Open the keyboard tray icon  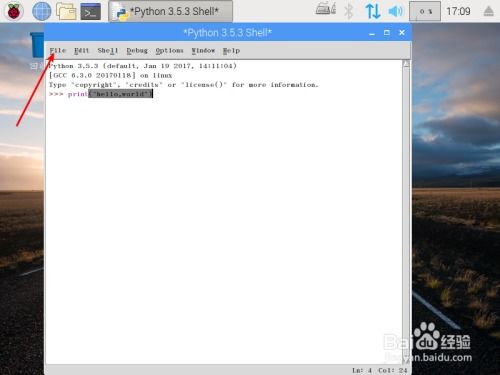(x=326, y=9)
